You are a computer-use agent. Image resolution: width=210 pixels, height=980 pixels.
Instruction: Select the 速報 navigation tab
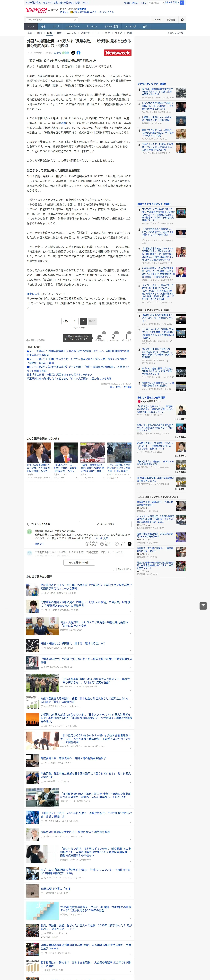(x=43, y=27)
